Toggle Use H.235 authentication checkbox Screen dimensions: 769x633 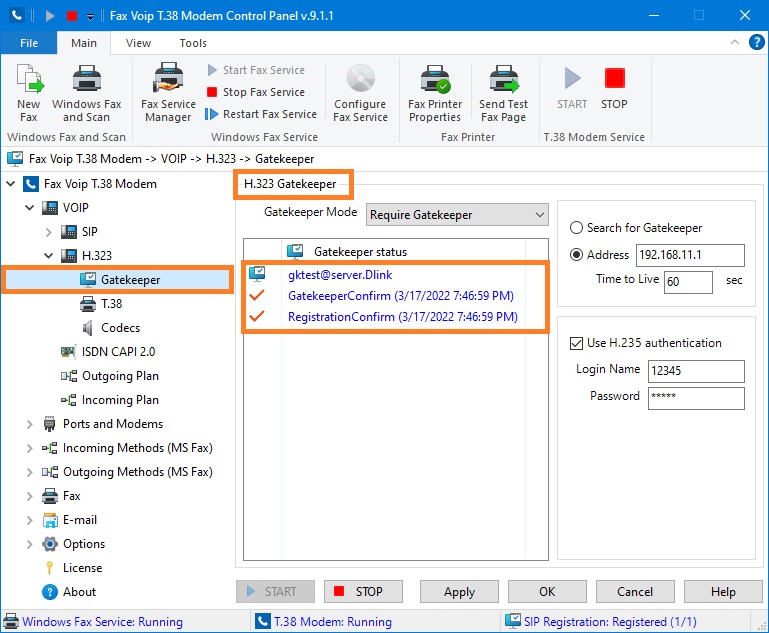click(576, 343)
